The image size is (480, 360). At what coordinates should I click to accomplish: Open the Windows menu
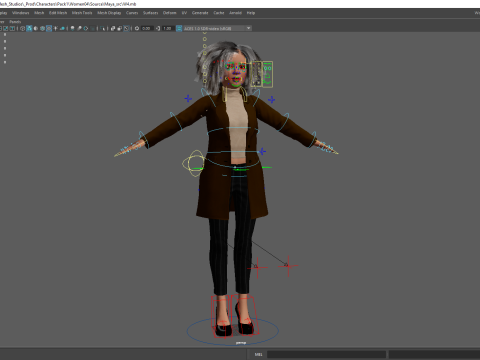(20, 13)
